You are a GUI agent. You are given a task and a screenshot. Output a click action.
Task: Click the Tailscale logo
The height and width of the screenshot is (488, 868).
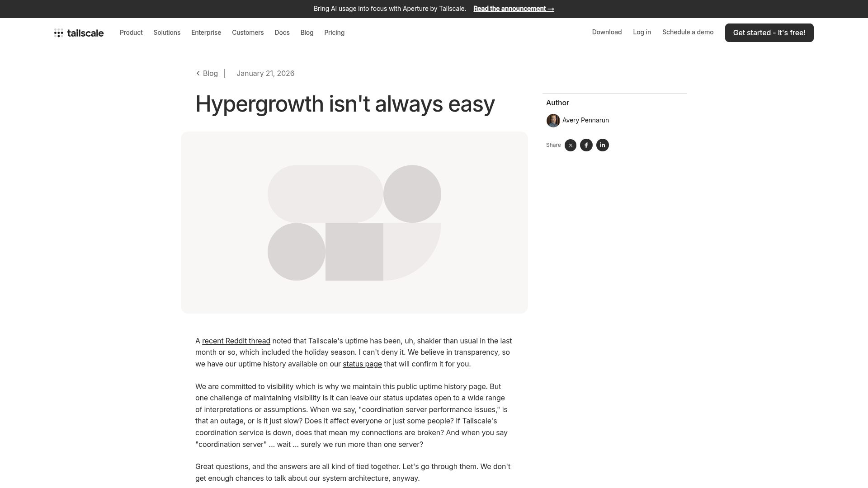tap(79, 33)
